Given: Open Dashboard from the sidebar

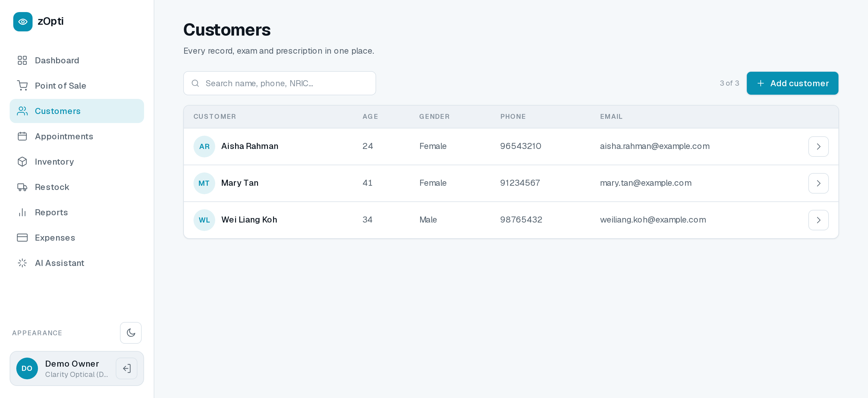Looking at the screenshot, I should pos(77,60).
